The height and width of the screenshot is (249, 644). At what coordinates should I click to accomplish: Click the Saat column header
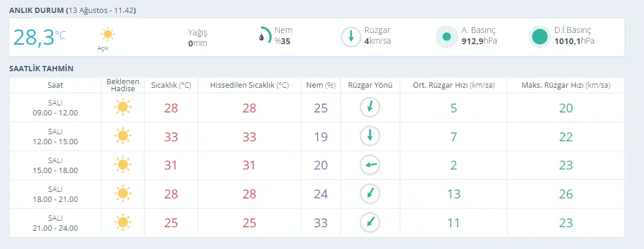tap(55, 85)
